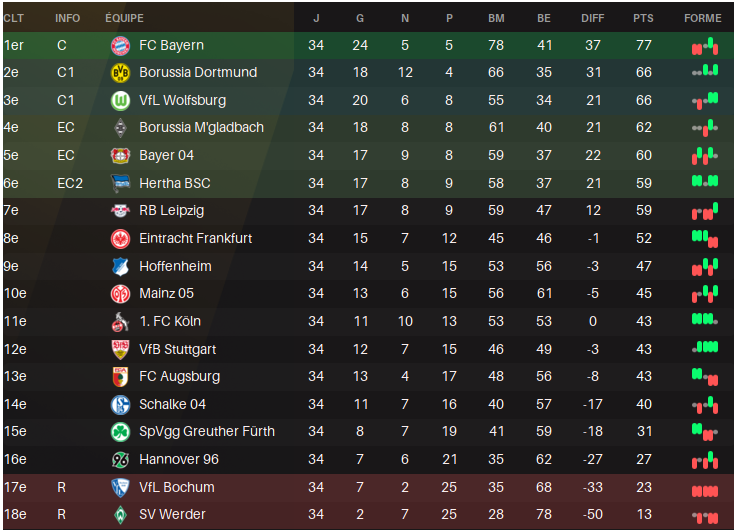Click the CLT column header

coord(14,18)
